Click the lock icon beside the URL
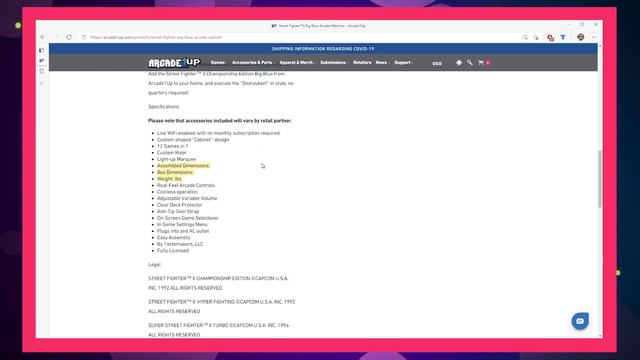640x360 pixels. 84,37
